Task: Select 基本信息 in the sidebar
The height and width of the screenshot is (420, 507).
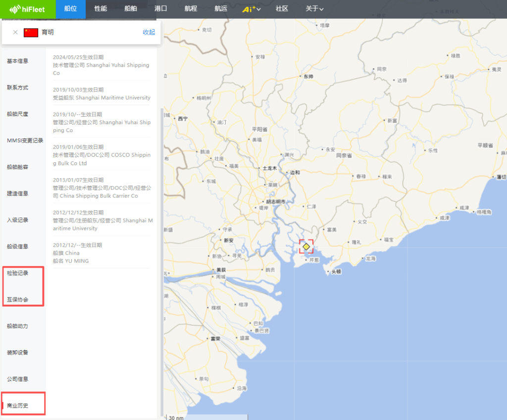Action: (x=17, y=61)
